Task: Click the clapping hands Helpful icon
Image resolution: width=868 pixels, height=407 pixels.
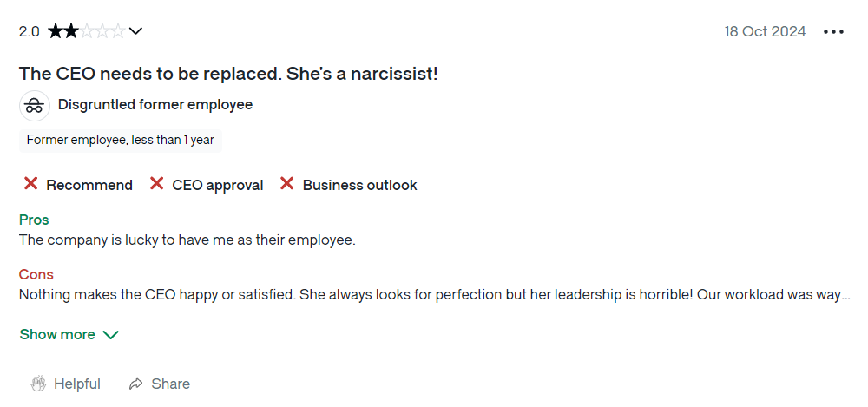Action: click(38, 384)
